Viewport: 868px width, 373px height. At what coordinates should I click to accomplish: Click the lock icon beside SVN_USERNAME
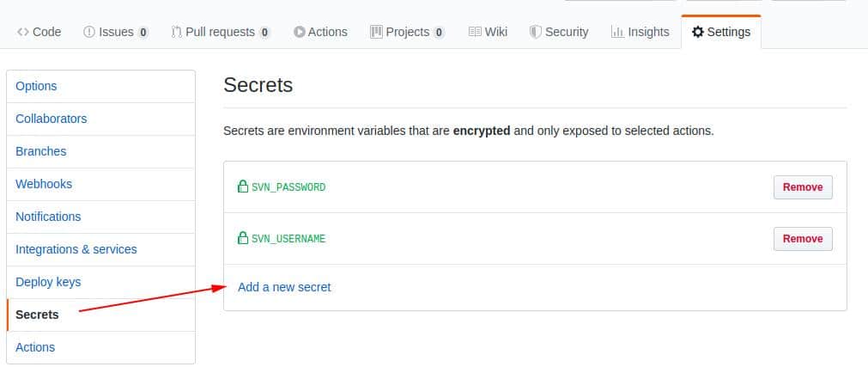[x=242, y=238]
